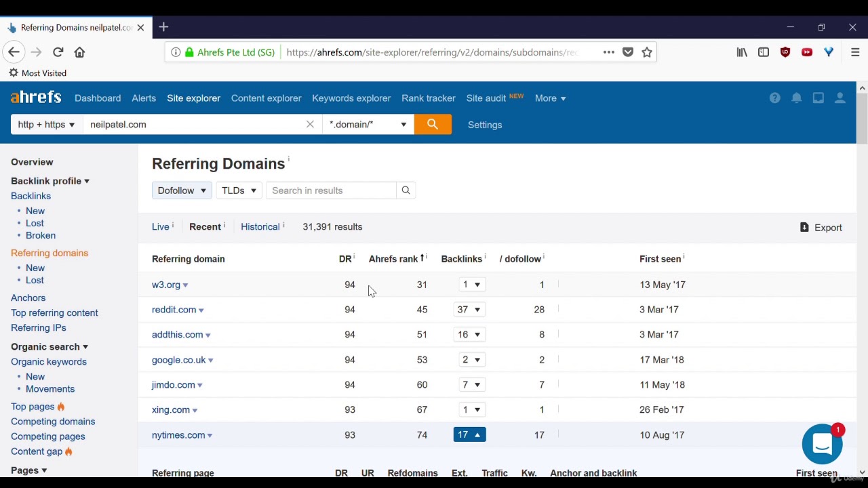Image resolution: width=868 pixels, height=488 pixels.
Task: Open Alerts in top navigation
Action: (x=144, y=98)
